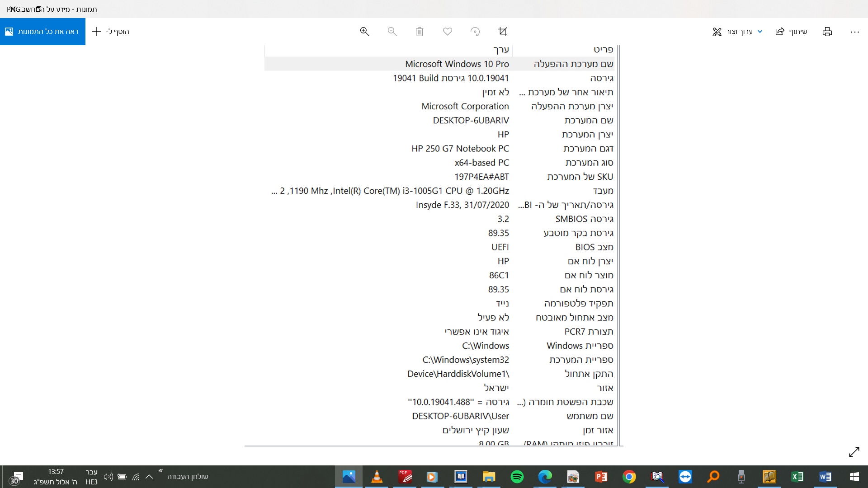Viewport: 868px width, 488px height.
Task: Open Spotify from the taskbar
Action: 517,477
